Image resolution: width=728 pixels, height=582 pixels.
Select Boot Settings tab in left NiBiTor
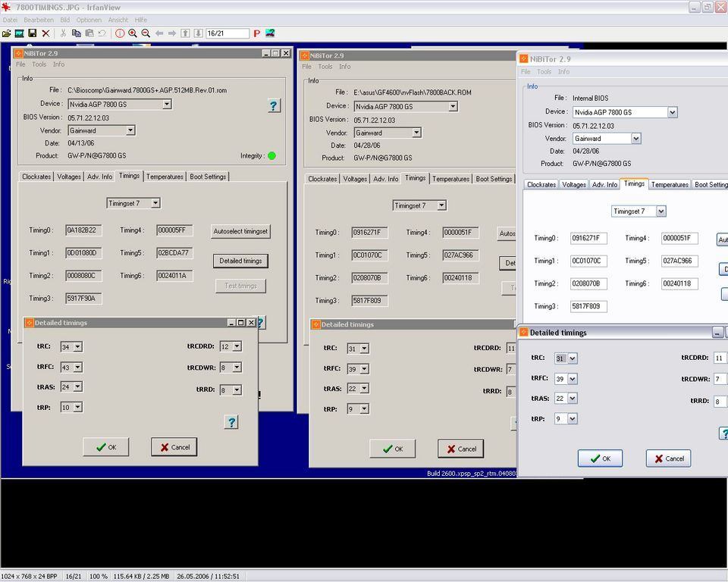(x=208, y=177)
